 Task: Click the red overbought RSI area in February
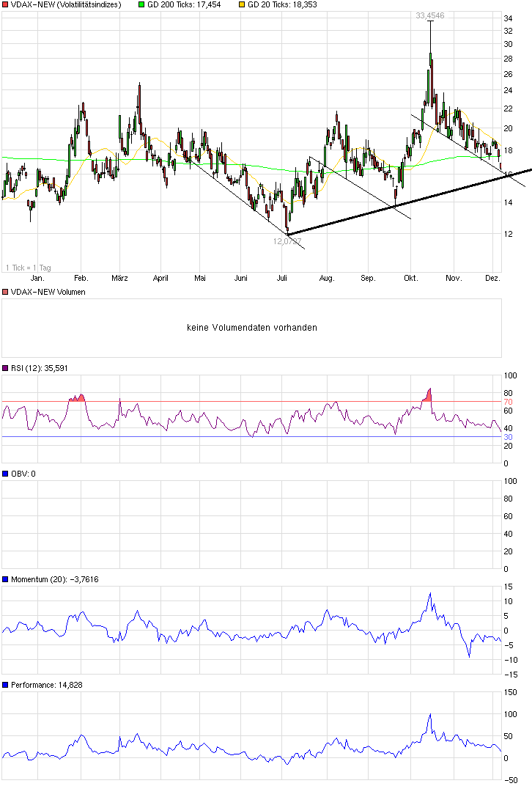tap(77, 398)
